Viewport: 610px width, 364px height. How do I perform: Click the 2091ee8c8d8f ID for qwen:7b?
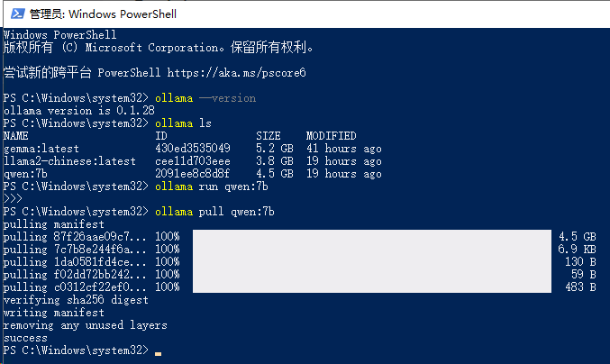click(x=193, y=174)
